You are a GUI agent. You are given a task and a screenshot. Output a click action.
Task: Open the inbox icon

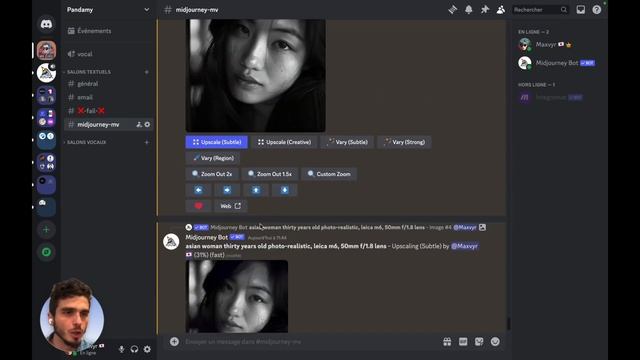coord(580,9)
